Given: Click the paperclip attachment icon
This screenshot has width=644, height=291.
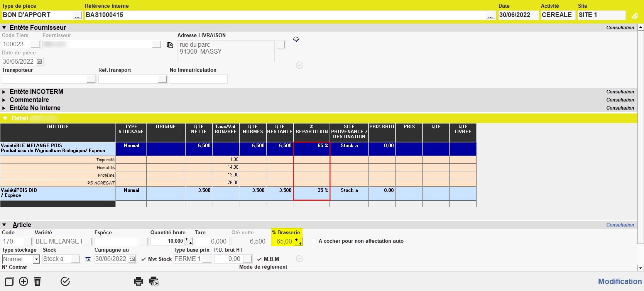Looking at the screenshot, I should click(635, 16).
